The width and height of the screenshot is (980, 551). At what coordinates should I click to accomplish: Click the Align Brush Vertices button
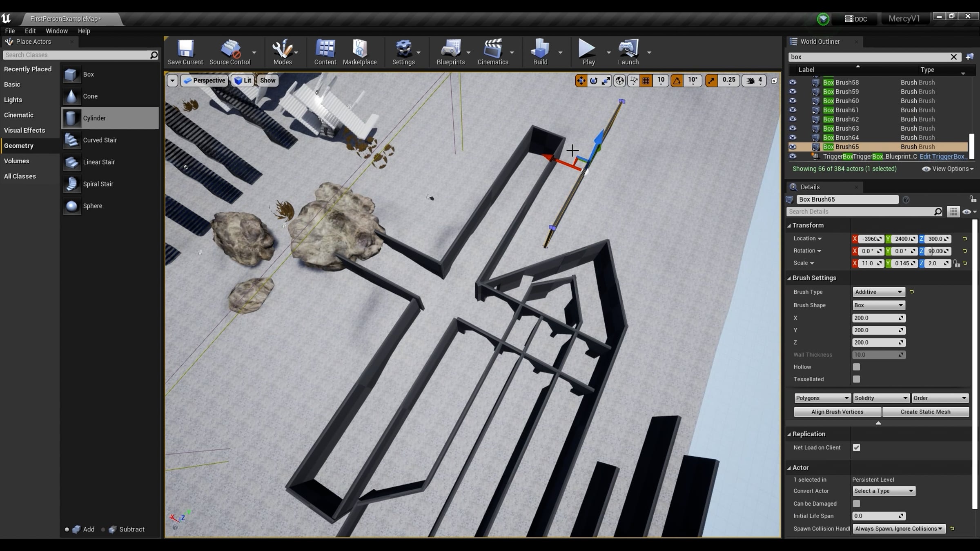pyautogui.click(x=837, y=412)
